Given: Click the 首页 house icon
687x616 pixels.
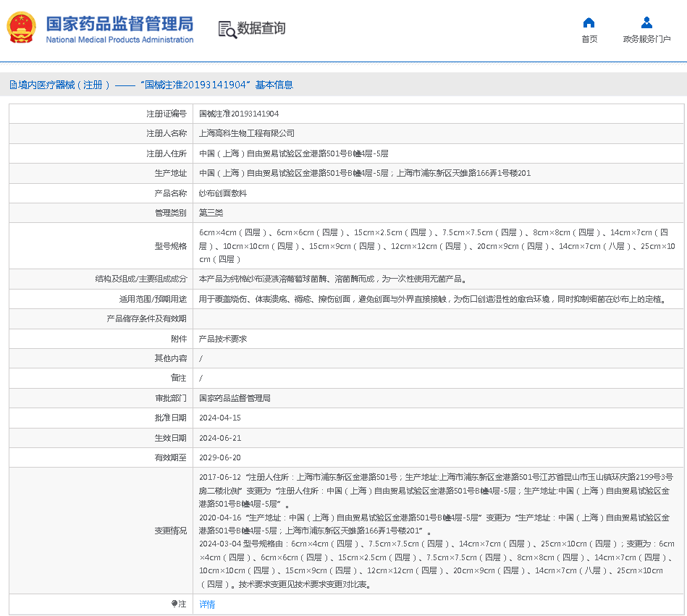Looking at the screenshot, I should coord(589,22).
